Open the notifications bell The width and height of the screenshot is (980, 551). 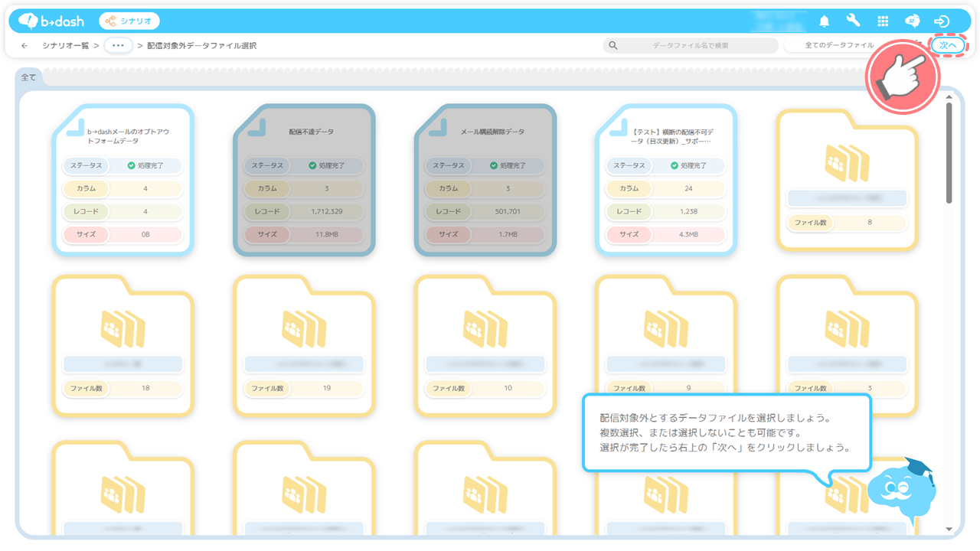click(x=825, y=21)
